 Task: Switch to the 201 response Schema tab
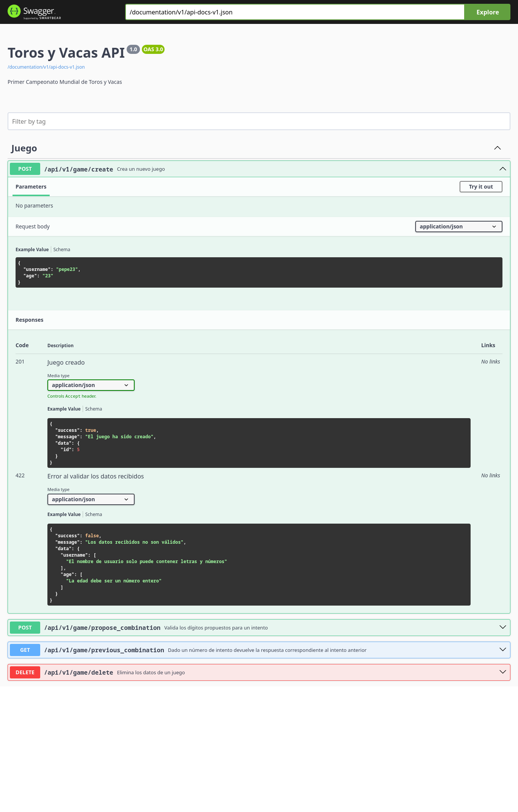[93, 409]
